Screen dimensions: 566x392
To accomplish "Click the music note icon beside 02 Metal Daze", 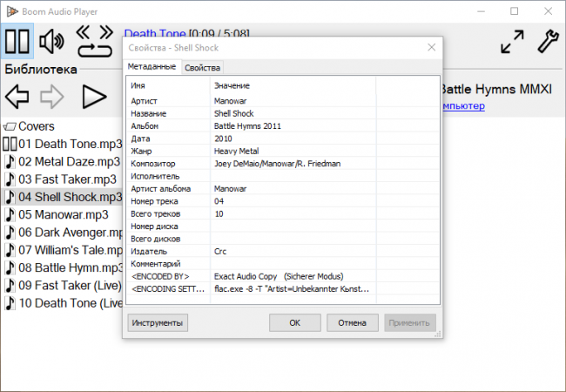I will [x=10, y=162].
